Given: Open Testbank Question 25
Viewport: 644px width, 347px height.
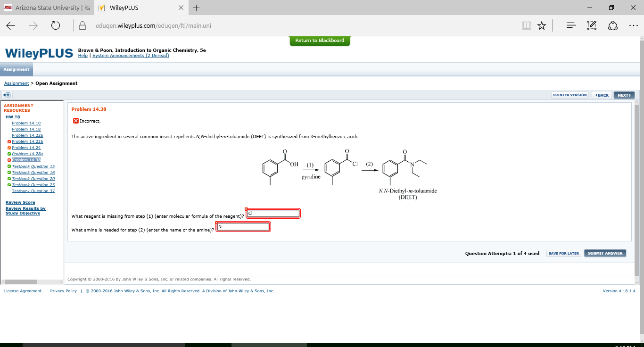Looking at the screenshot, I should tap(33, 185).
